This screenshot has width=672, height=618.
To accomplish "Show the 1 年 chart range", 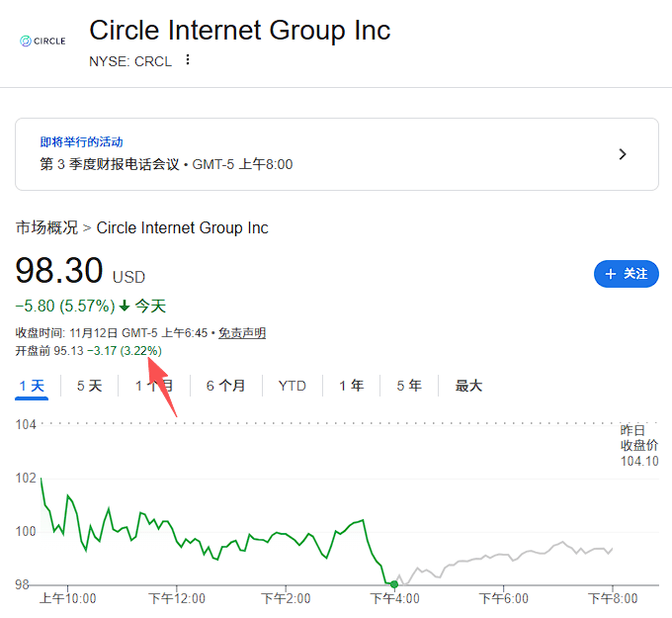I will tap(351, 386).
